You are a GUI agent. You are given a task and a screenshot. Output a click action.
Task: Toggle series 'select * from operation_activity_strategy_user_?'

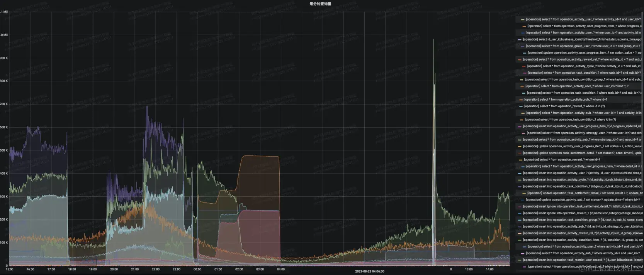point(584,133)
